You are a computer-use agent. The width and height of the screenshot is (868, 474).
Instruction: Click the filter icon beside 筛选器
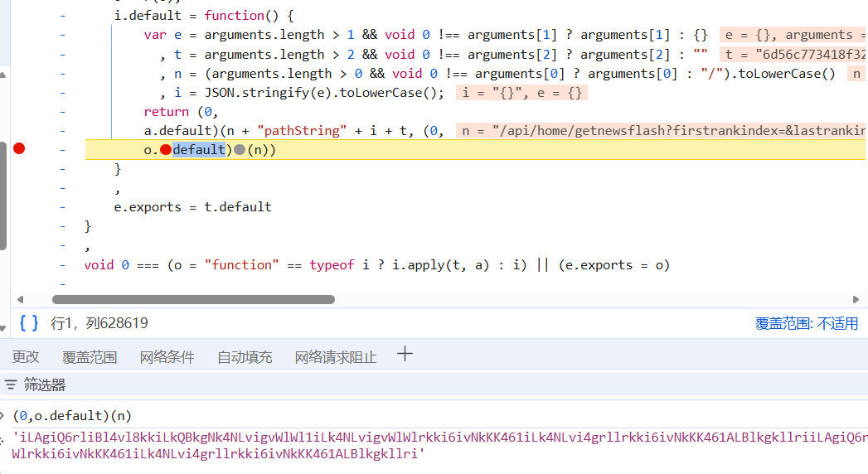click(10, 385)
